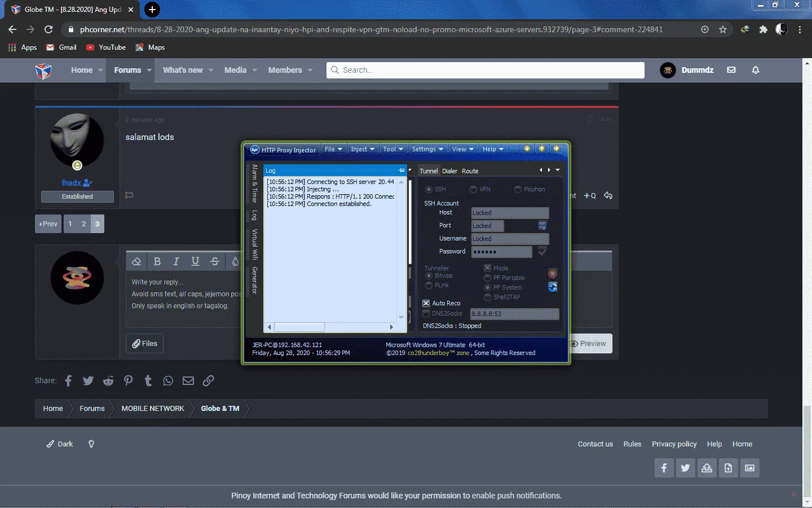
Task: Click the Globe & TM breadcrumb
Action: [220, 409]
